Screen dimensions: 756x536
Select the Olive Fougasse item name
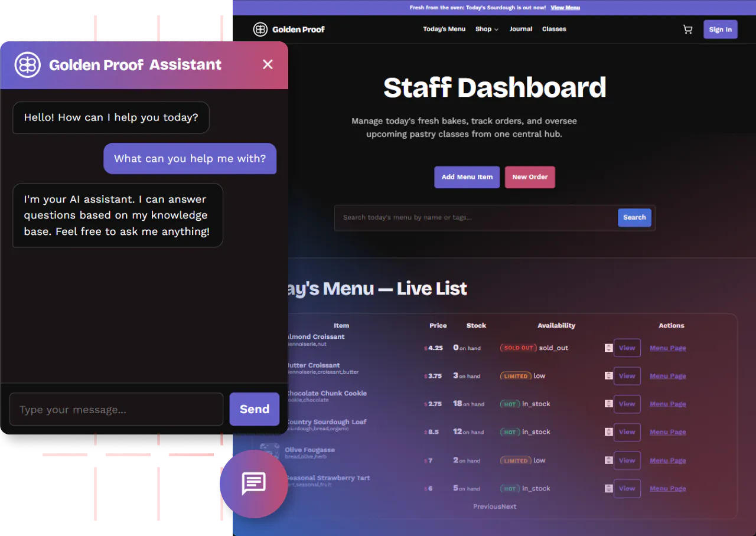click(x=310, y=450)
